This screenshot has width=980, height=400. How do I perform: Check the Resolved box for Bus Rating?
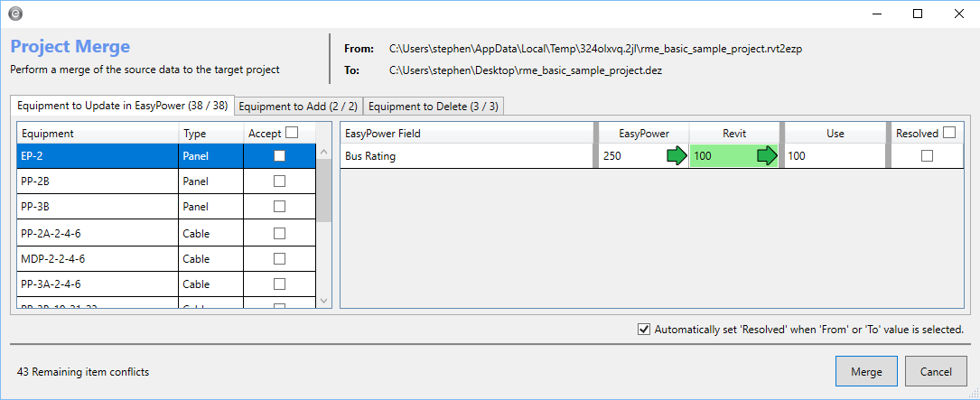point(927,156)
